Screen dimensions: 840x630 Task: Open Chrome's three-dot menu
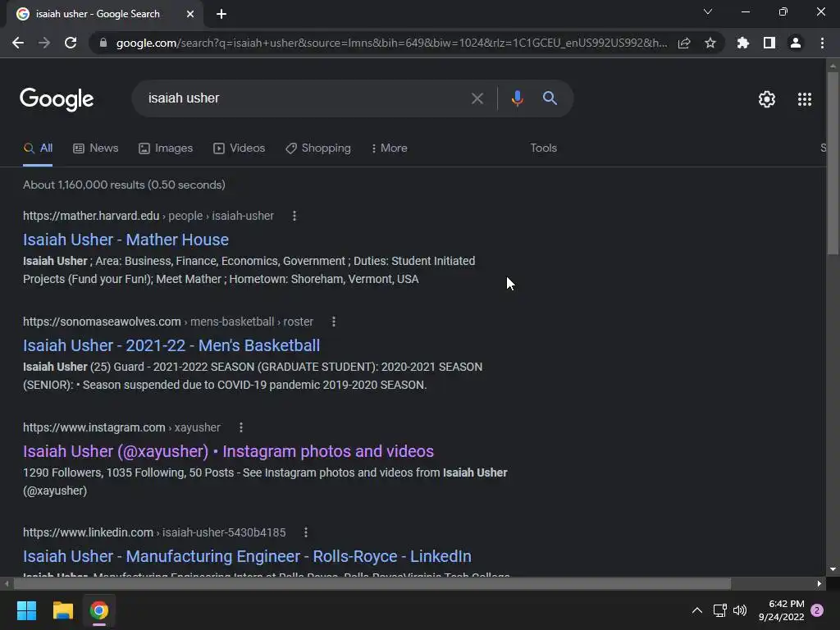coord(822,43)
